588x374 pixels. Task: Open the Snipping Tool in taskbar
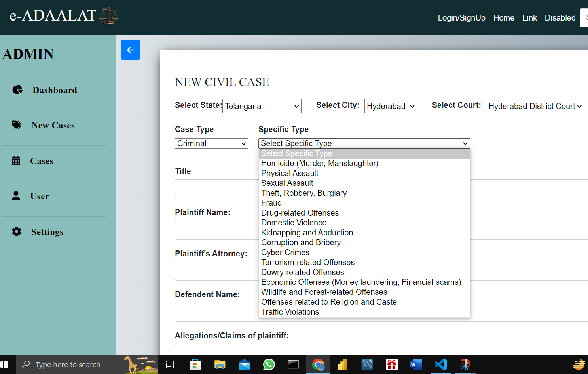coord(465,364)
